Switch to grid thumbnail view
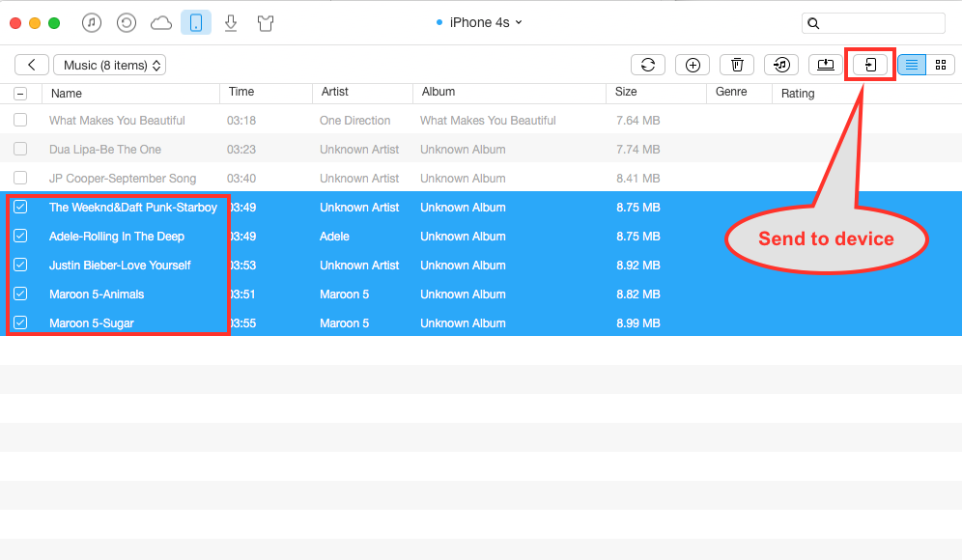 coord(941,65)
